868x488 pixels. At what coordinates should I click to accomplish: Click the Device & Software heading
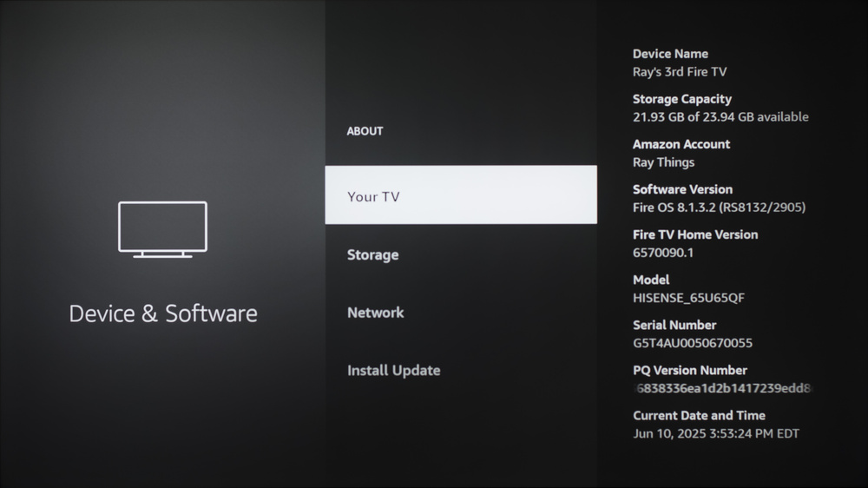pos(163,313)
